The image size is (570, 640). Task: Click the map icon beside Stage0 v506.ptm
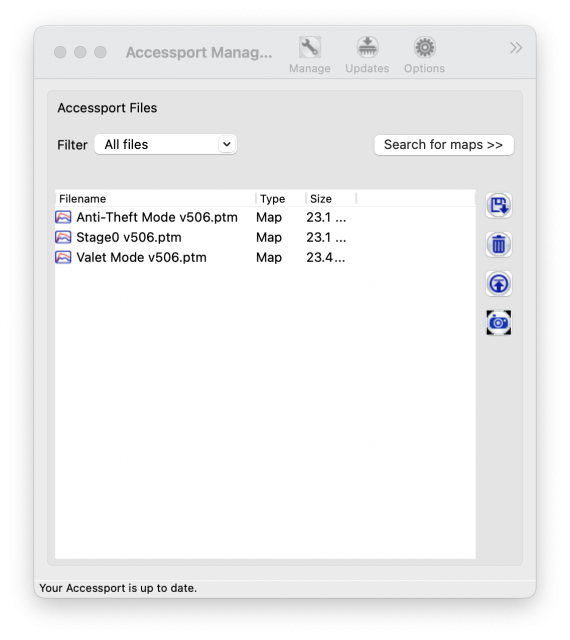pos(63,237)
